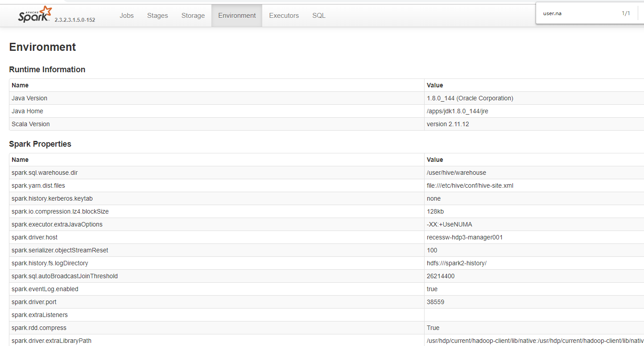Select the /user/hive/warehouse value
This screenshot has height=346, width=644.
(x=456, y=173)
